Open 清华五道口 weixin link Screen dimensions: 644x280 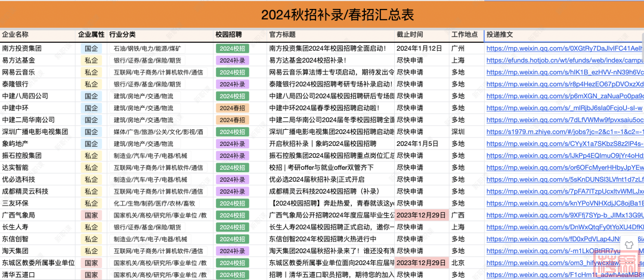point(565,275)
